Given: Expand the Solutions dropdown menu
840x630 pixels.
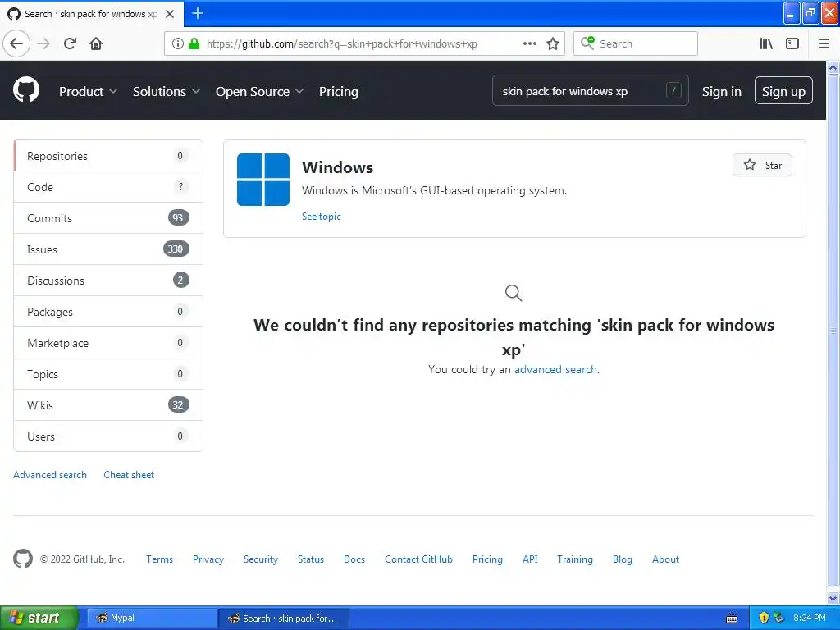Looking at the screenshot, I should tap(166, 92).
